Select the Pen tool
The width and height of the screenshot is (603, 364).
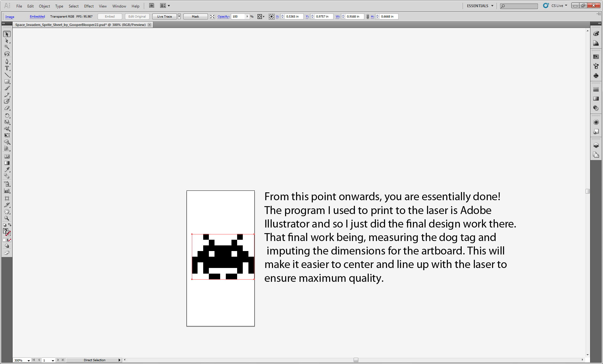pos(7,62)
